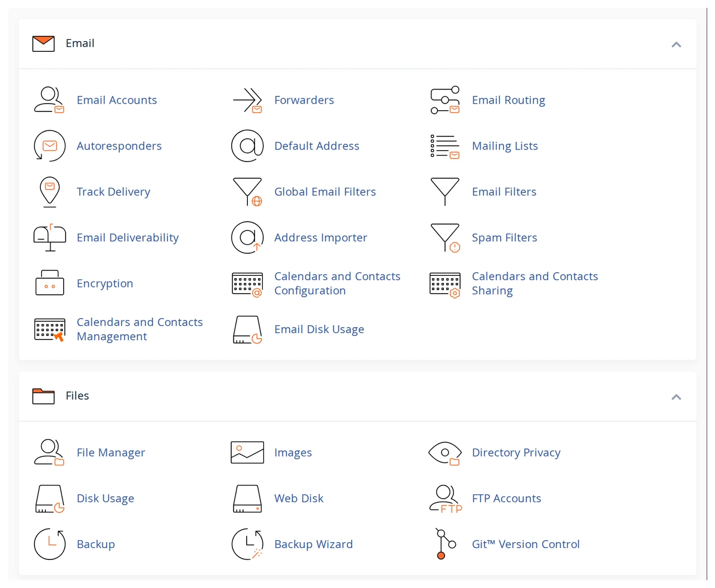Click the Email section header title
Image resolution: width=715 pixels, height=588 pixels.
tap(80, 43)
